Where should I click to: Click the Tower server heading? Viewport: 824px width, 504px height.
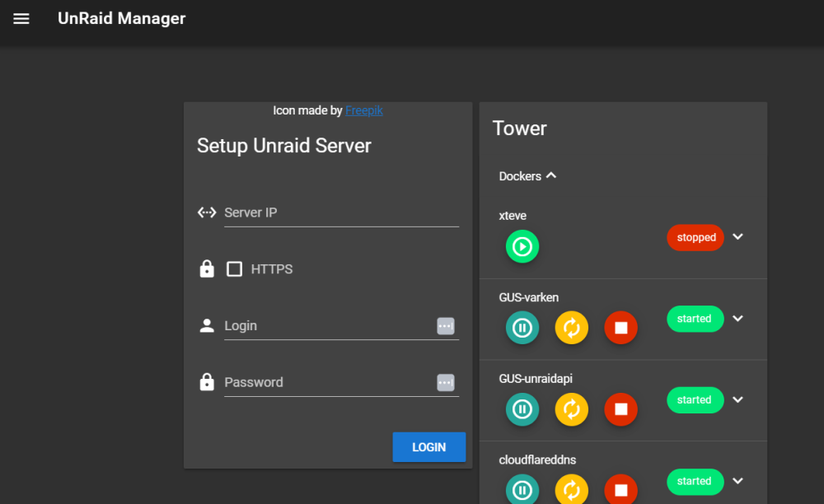point(519,128)
